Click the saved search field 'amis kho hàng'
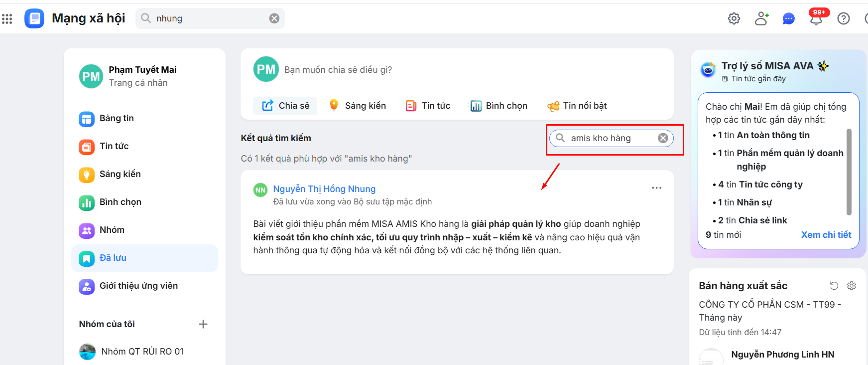This screenshot has height=365, width=868. [x=612, y=138]
